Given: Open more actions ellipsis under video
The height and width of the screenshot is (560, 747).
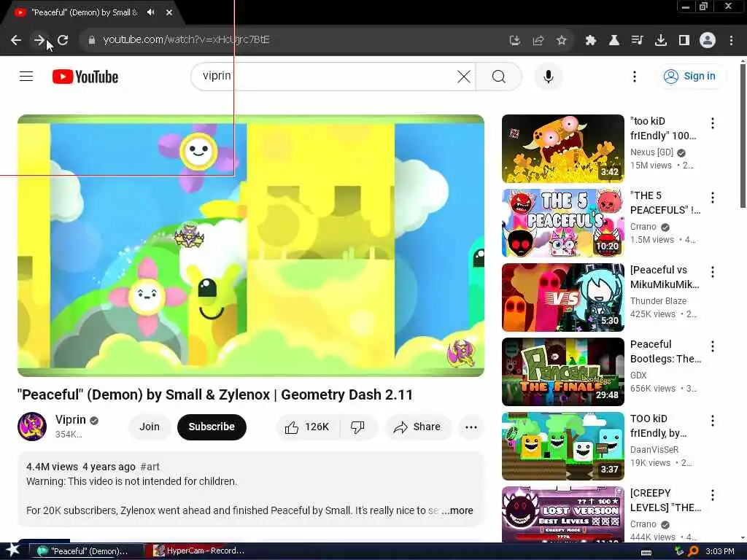Looking at the screenshot, I should 471,427.
